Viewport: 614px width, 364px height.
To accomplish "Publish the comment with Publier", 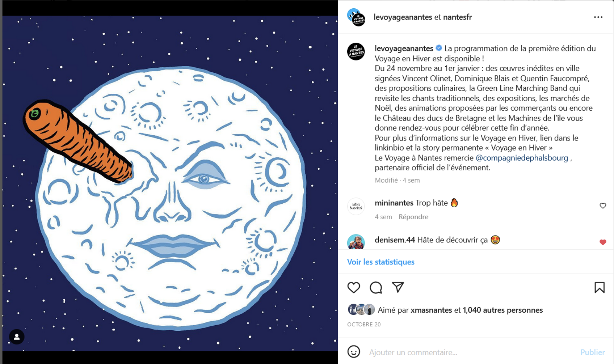I will [x=592, y=352].
